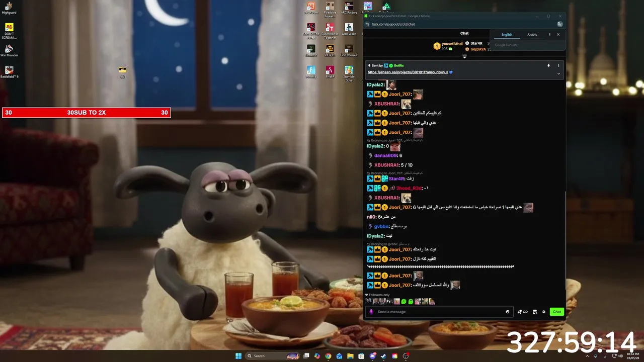Open Steam from the taskbar
The width and height of the screenshot is (644, 362).
point(383,356)
